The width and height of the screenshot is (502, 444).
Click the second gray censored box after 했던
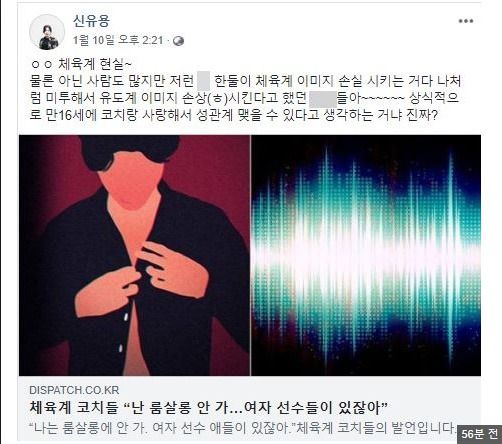323,98
